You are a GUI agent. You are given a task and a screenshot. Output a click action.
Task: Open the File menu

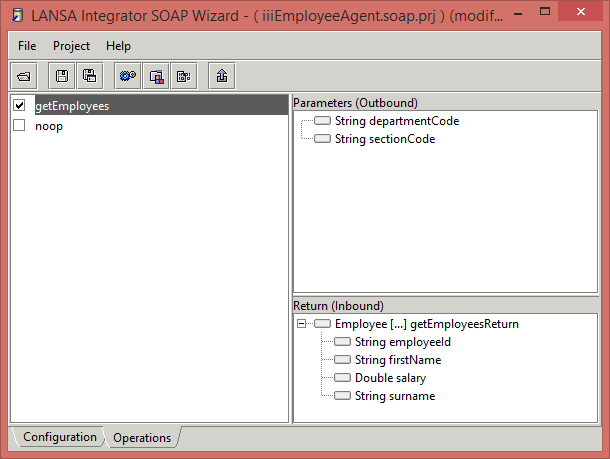[x=27, y=46]
